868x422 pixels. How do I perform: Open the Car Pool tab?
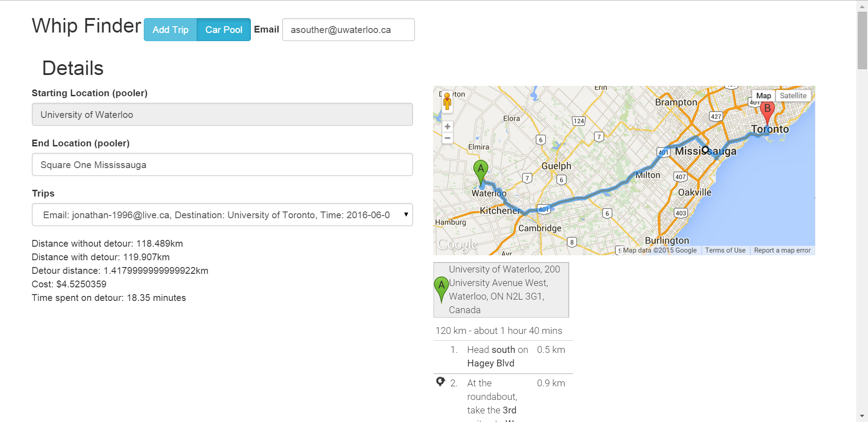click(224, 30)
